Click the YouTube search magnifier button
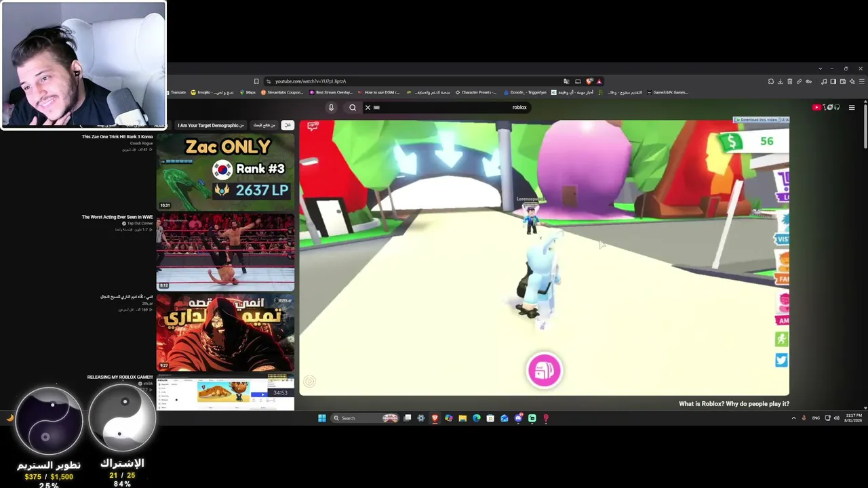This screenshot has width=868, height=488. [353, 107]
